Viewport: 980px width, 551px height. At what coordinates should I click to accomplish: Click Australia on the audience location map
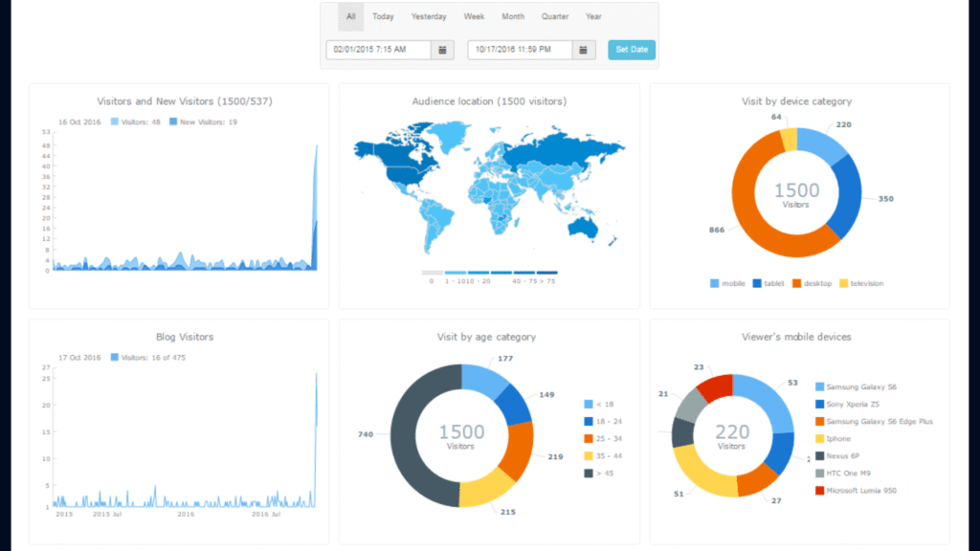coord(584,227)
